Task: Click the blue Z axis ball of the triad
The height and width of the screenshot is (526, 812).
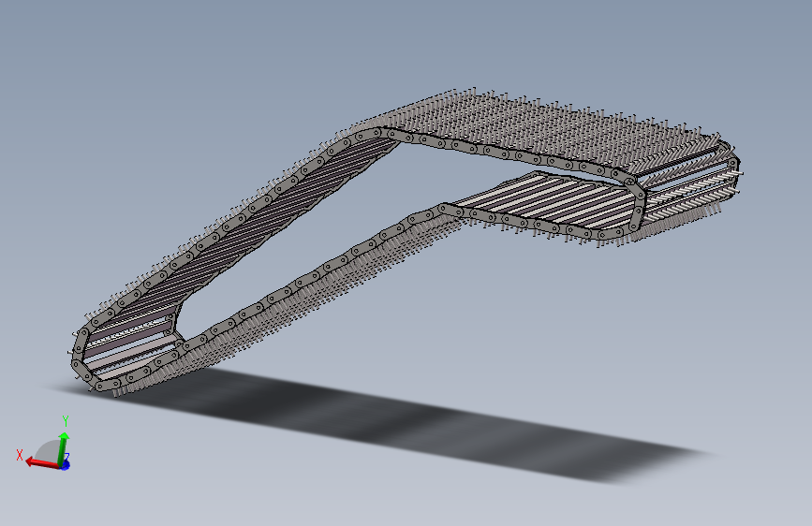Action: point(65,465)
